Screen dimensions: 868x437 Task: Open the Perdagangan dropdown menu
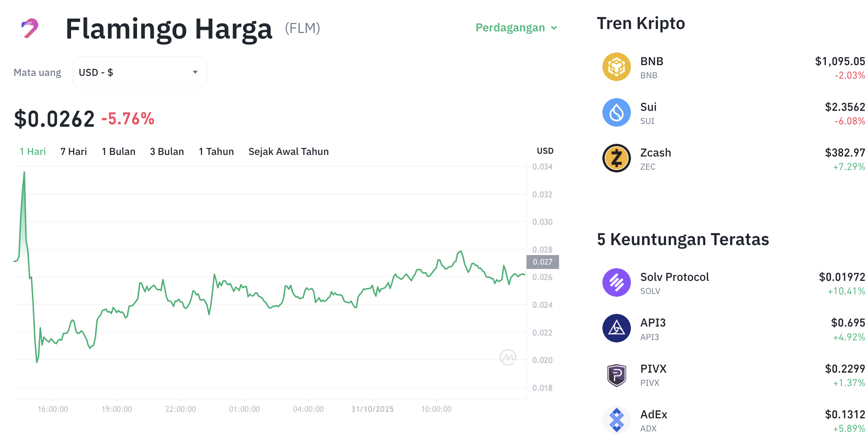(x=516, y=28)
